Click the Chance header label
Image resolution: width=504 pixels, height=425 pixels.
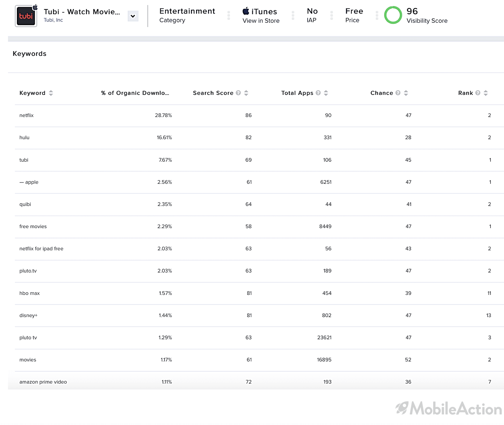pos(381,93)
